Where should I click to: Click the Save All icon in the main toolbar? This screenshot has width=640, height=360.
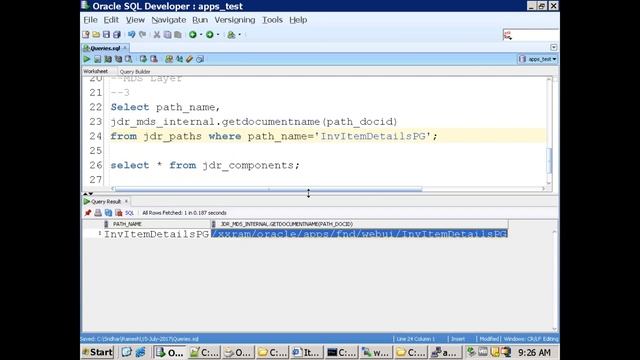pos(117,35)
